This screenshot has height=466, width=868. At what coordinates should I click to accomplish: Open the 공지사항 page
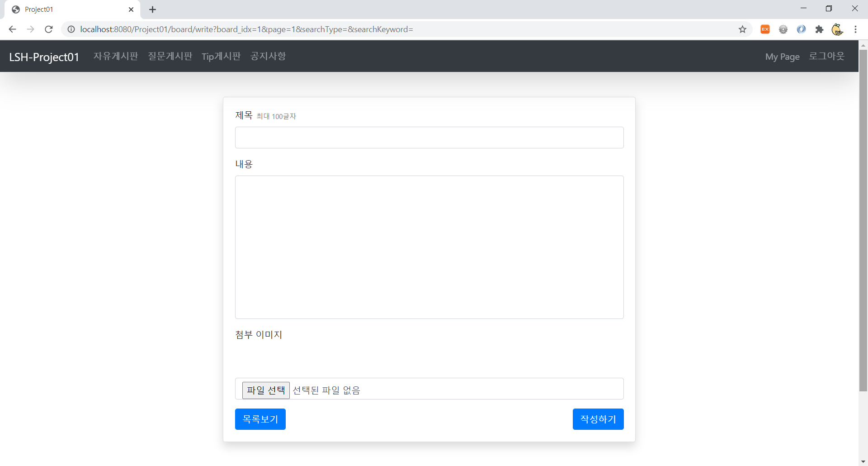[268, 56]
